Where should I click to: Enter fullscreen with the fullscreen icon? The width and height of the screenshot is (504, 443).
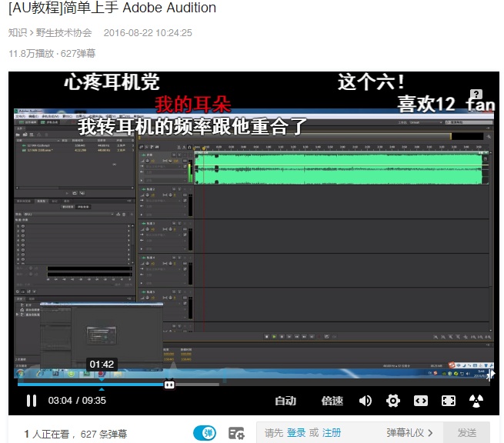449,401
